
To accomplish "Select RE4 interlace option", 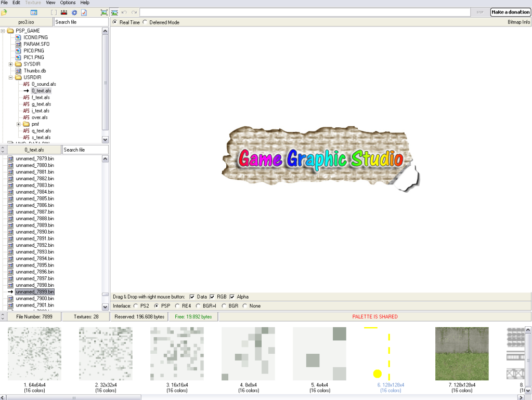I will [x=177, y=306].
